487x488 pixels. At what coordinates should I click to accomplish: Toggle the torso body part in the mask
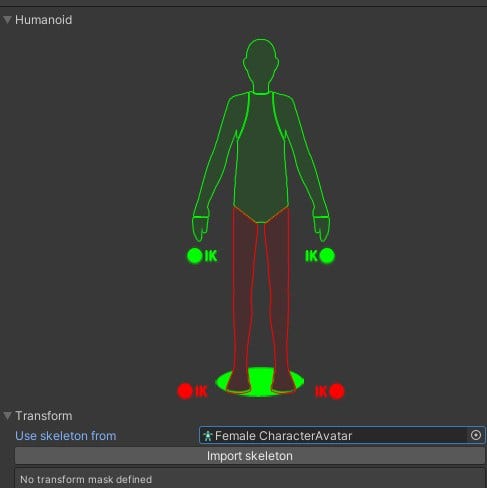[261, 157]
